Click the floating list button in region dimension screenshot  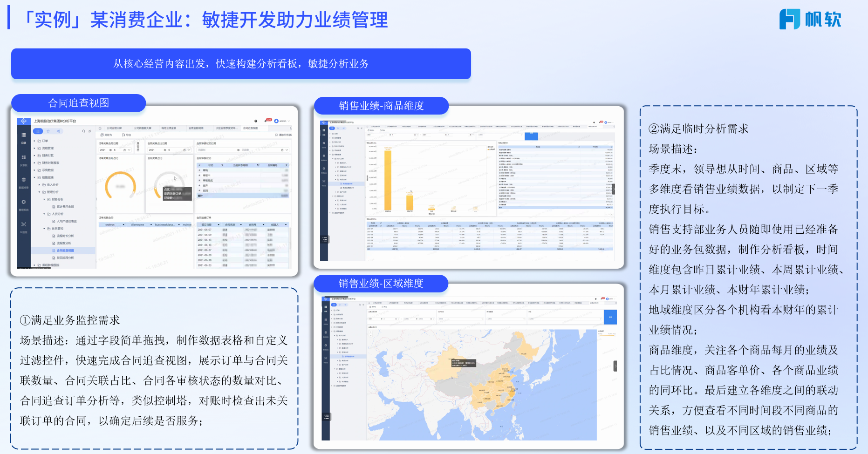pyautogui.click(x=326, y=417)
